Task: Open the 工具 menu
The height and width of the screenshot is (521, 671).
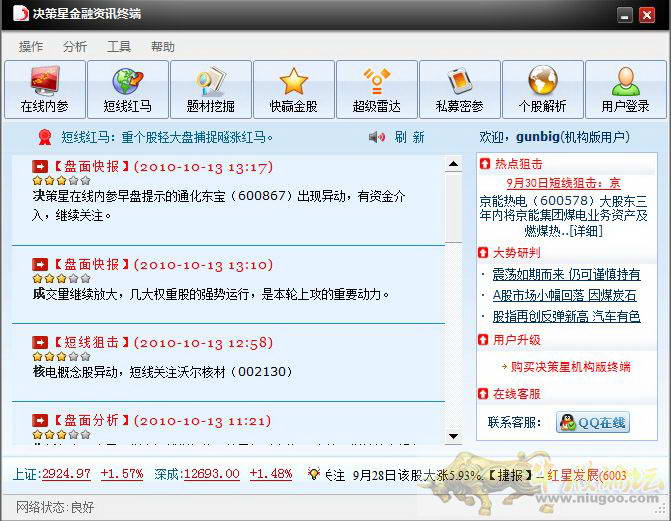Action: tap(119, 46)
